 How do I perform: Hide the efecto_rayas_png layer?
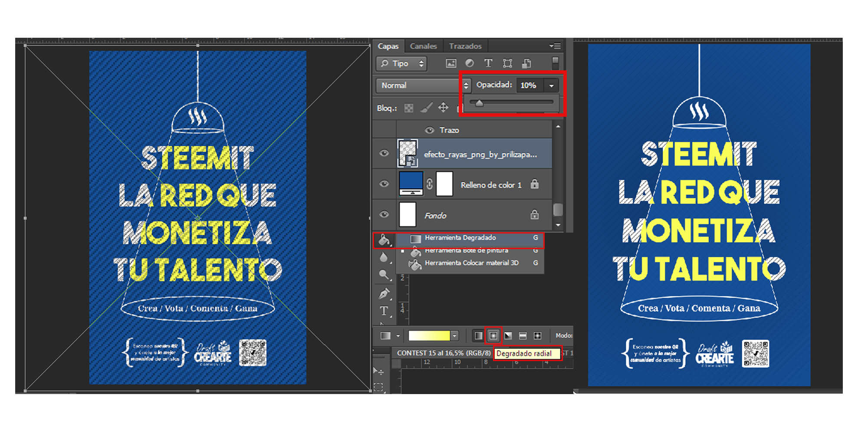pos(384,153)
